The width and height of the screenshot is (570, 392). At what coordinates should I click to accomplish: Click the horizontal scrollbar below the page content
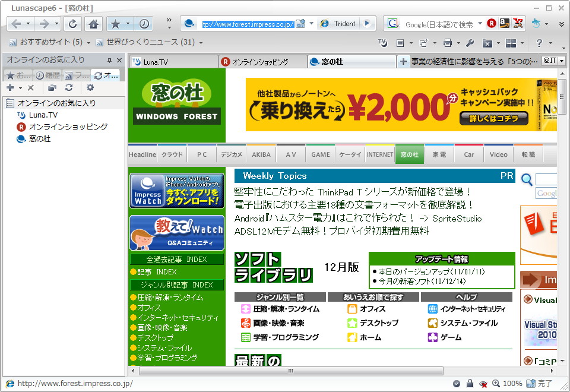coord(290,371)
